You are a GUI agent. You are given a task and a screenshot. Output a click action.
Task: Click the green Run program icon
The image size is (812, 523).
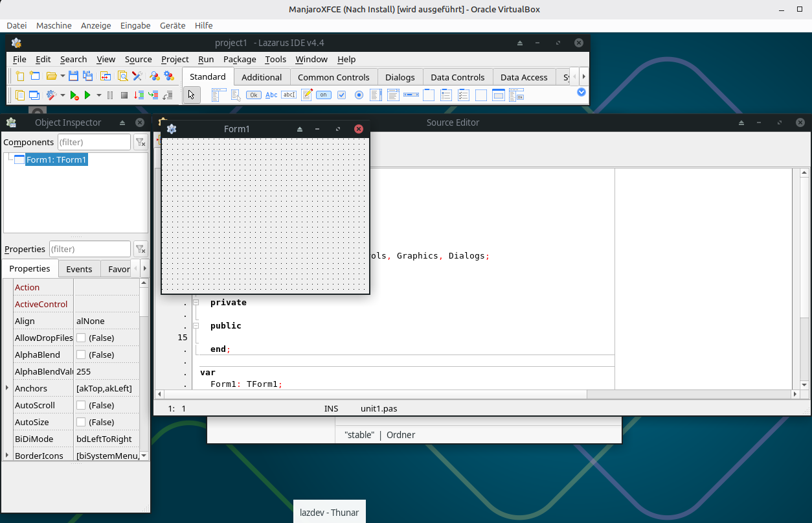(87, 95)
